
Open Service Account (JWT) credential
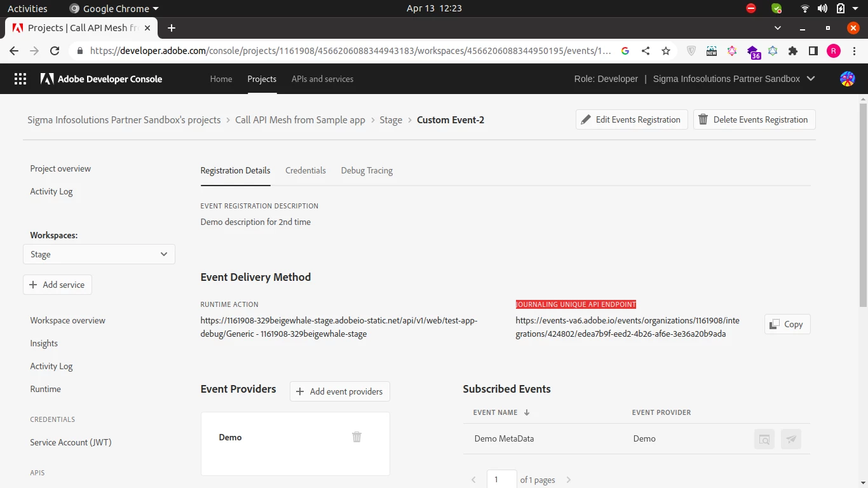tap(71, 442)
